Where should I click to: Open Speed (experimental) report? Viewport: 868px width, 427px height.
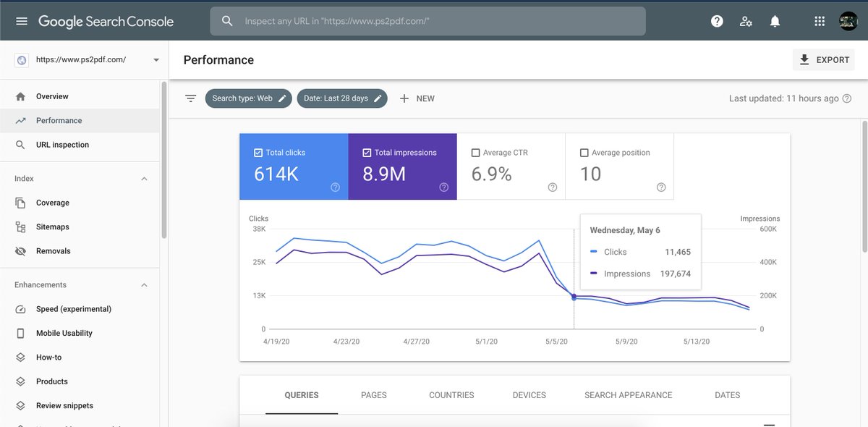pyautogui.click(x=80, y=309)
